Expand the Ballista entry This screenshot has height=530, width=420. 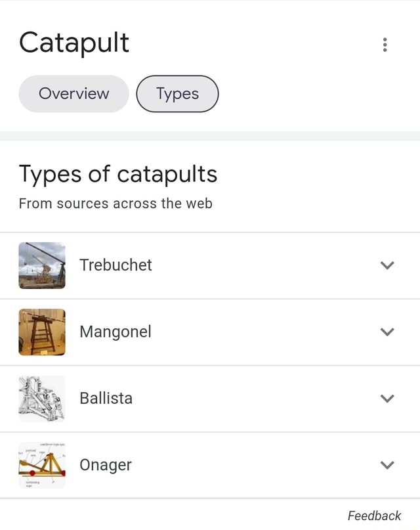[x=387, y=398]
